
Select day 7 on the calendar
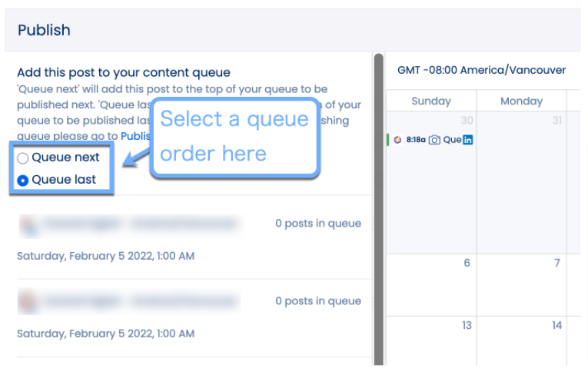point(556,263)
